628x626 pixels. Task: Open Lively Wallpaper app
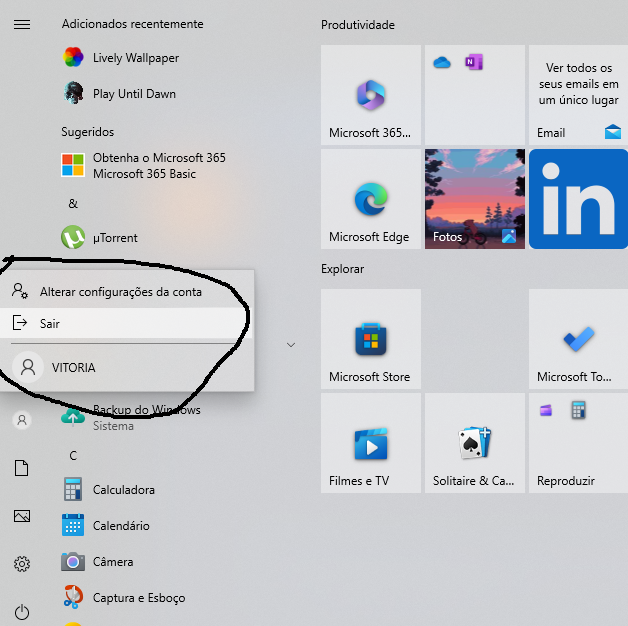135,58
